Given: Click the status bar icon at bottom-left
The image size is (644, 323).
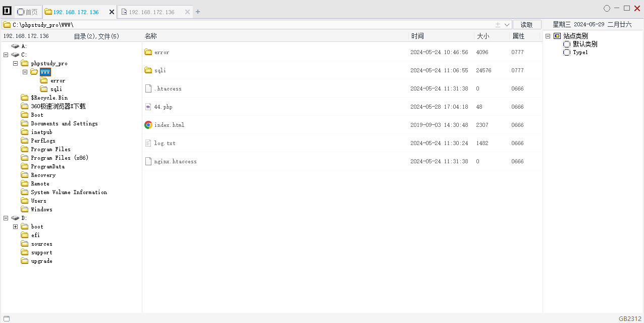Looking at the screenshot, I should [x=7, y=318].
